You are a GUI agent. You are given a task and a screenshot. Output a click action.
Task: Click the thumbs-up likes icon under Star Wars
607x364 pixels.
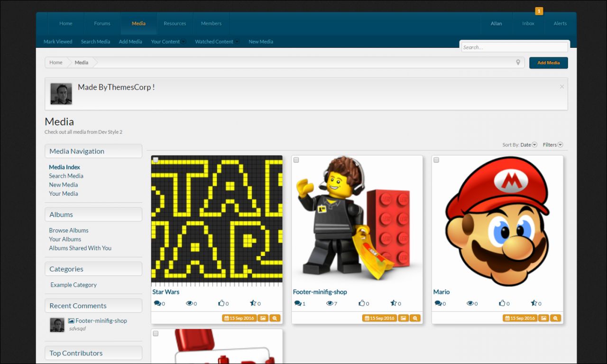(x=221, y=303)
